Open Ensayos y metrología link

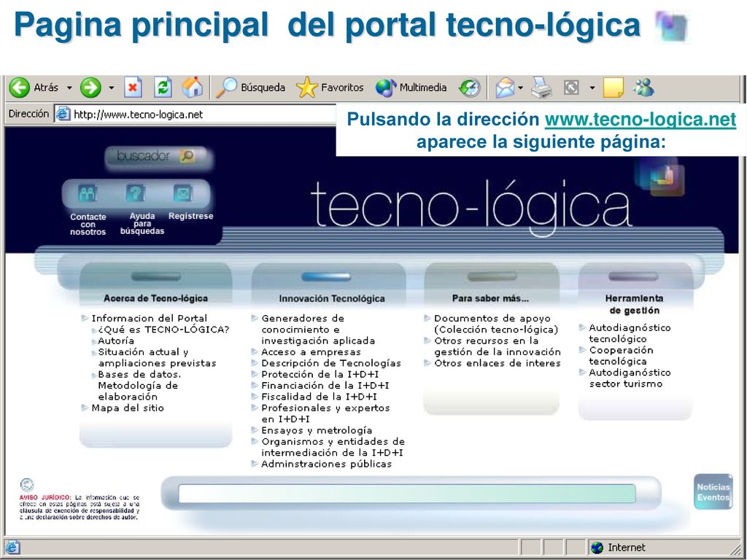pos(317,430)
